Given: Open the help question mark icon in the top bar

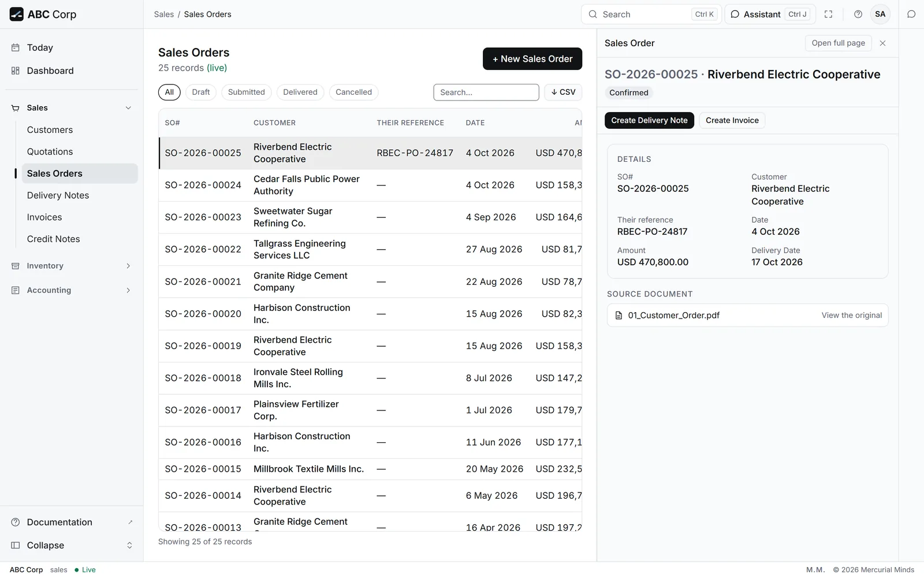Looking at the screenshot, I should 858,14.
